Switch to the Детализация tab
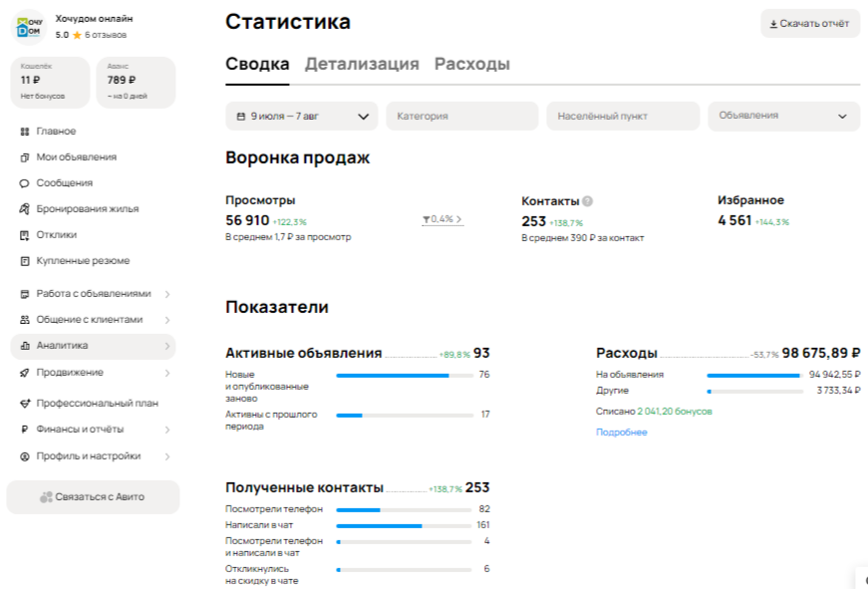This screenshot has height=589, width=868. click(362, 64)
